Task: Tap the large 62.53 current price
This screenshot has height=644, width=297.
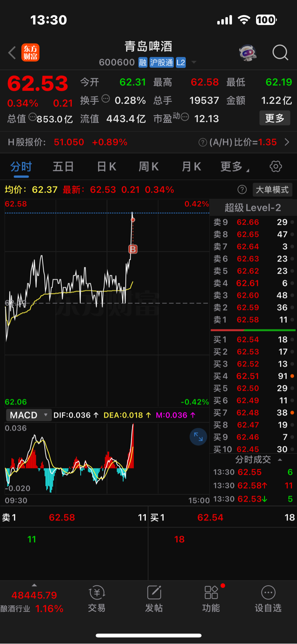Action: pos(38,84)
